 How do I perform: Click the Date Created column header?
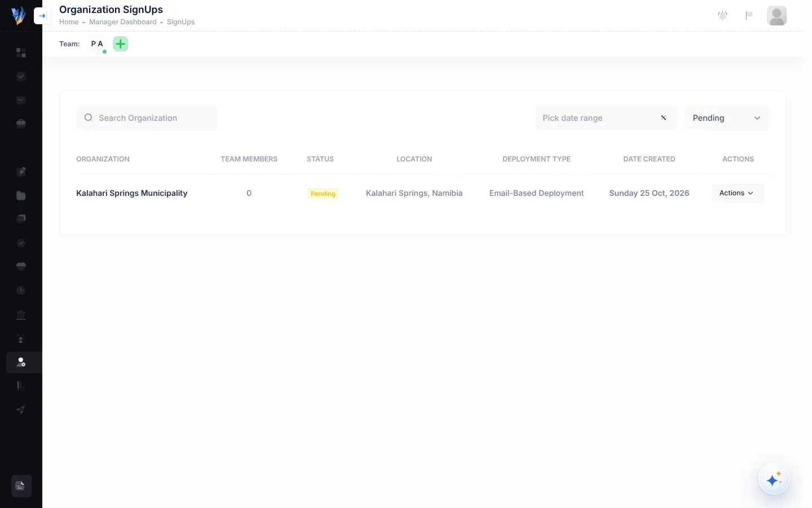click(649, 159)
